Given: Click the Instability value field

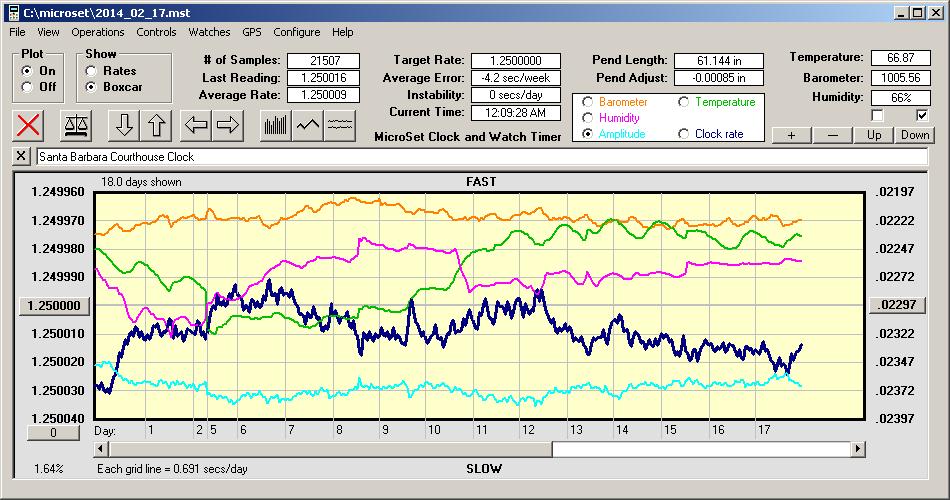Looking at the screenshot, I should click(516, 95).
